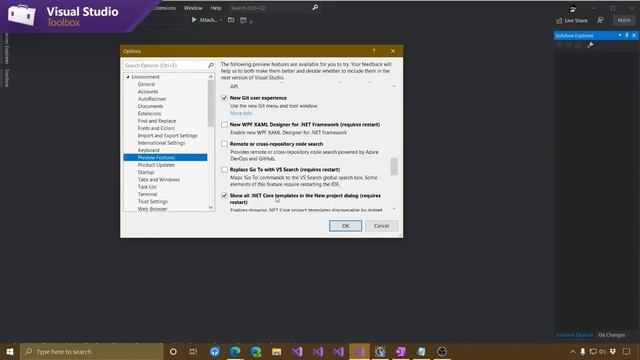Select Terminal in options tree
The image size is (640, 360).
147,194
